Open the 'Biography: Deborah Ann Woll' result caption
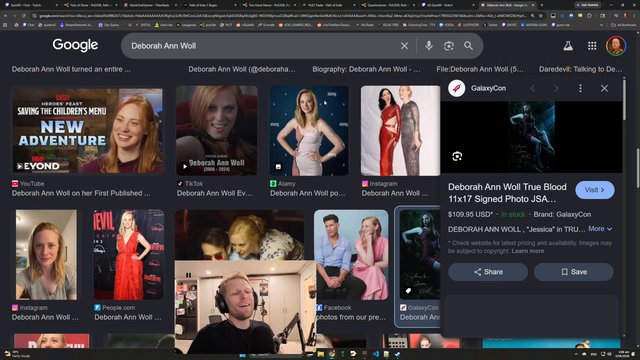This screenshot has height=360, width=640. [x=366, y=69]
